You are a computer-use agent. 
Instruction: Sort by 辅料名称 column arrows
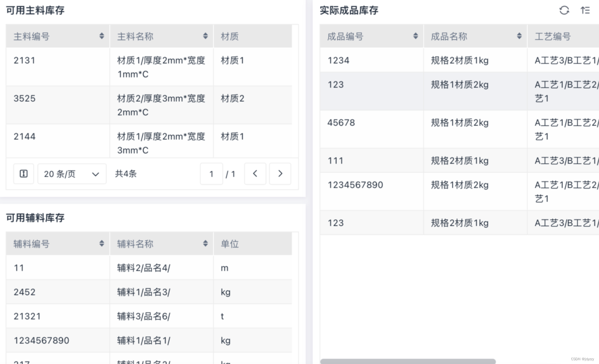pos(205,243)
